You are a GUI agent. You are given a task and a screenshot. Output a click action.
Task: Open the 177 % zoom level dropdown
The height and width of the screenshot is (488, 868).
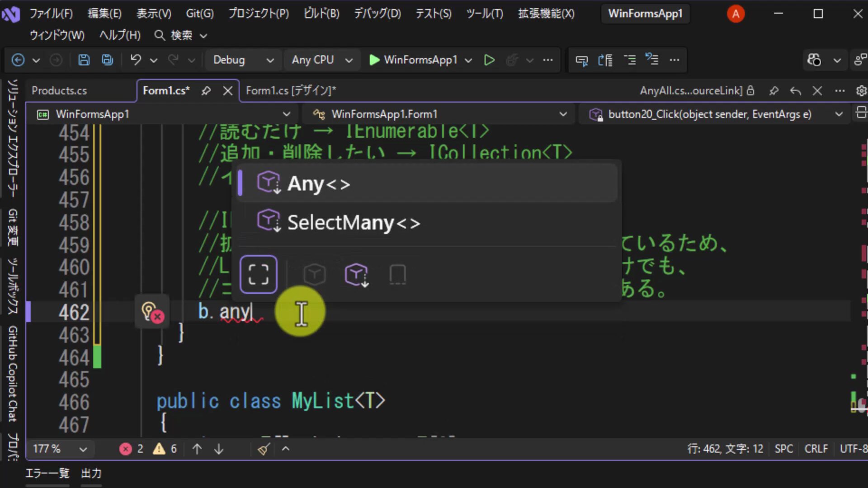pos(59,449)
